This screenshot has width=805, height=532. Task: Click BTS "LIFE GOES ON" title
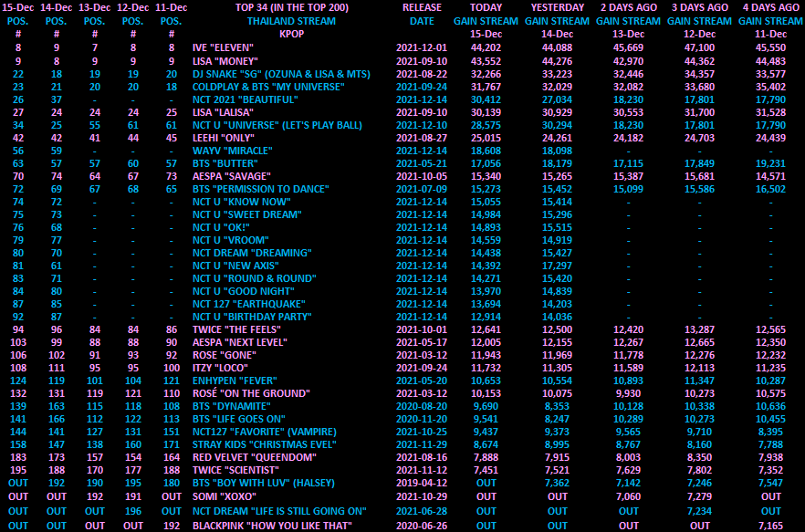click(239, 419)
